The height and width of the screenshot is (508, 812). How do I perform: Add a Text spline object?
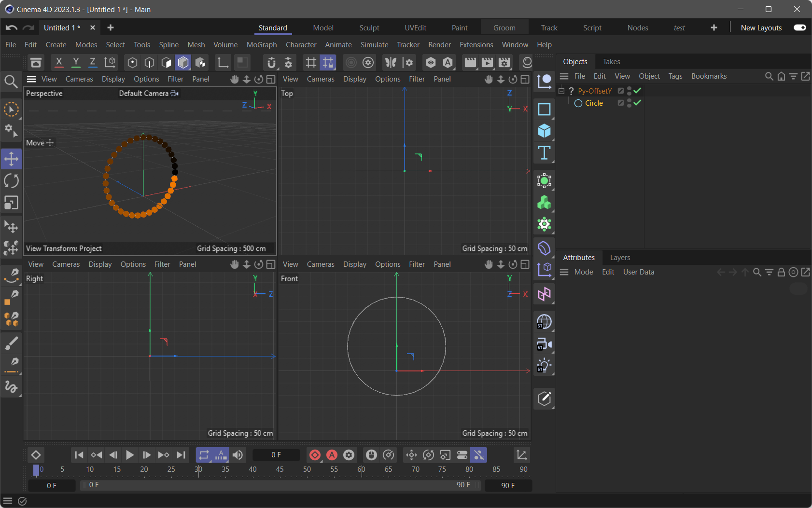[x=544, y=153]
